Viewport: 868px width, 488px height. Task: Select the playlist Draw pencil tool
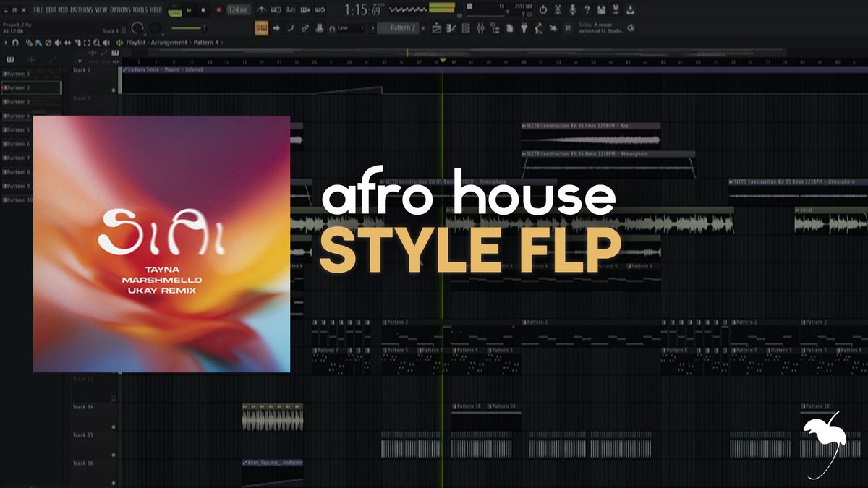point(29,43)
